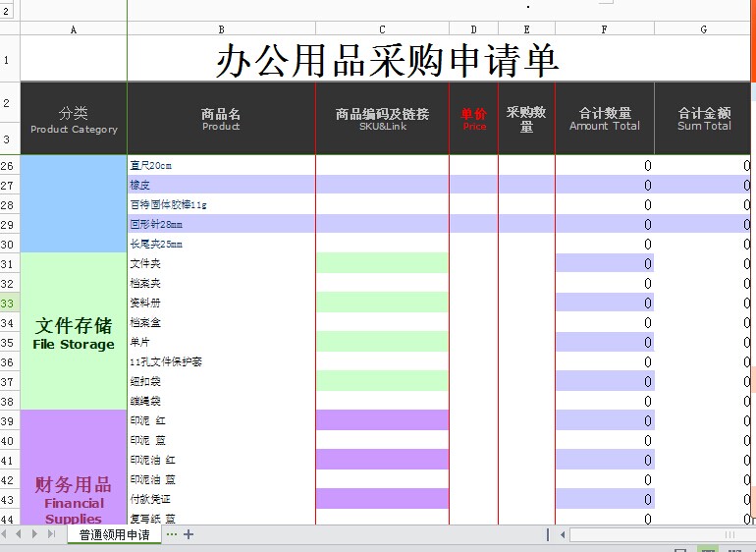
Task: Go to the previous sheet with the left arrow
Action: [x=19, y=533]
